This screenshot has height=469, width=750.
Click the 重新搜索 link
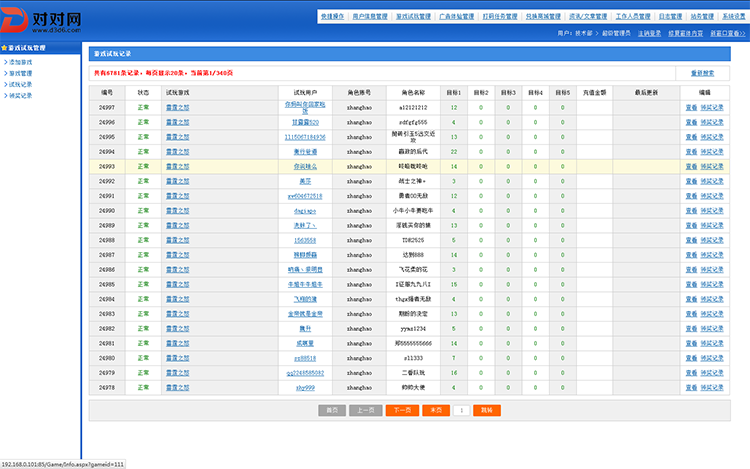tap(702, 73)
